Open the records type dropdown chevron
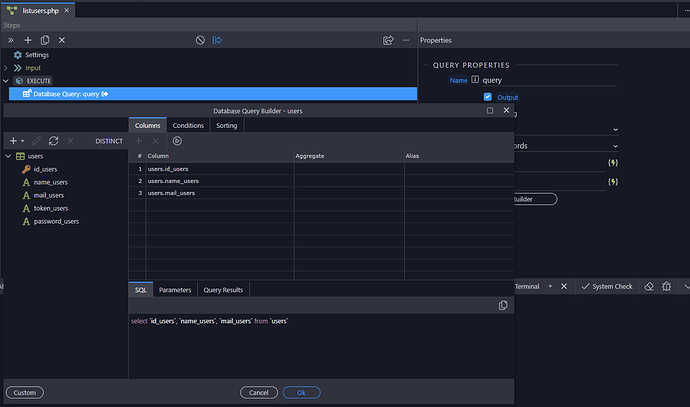The height and width of the screenshot is (407, 690). [615, 146]
